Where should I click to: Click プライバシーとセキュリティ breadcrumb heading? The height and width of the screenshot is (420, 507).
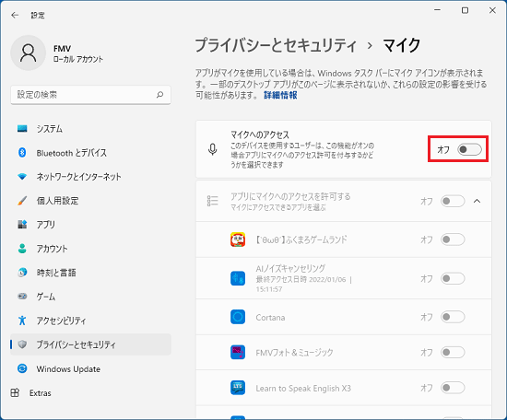tap(276, 45)
